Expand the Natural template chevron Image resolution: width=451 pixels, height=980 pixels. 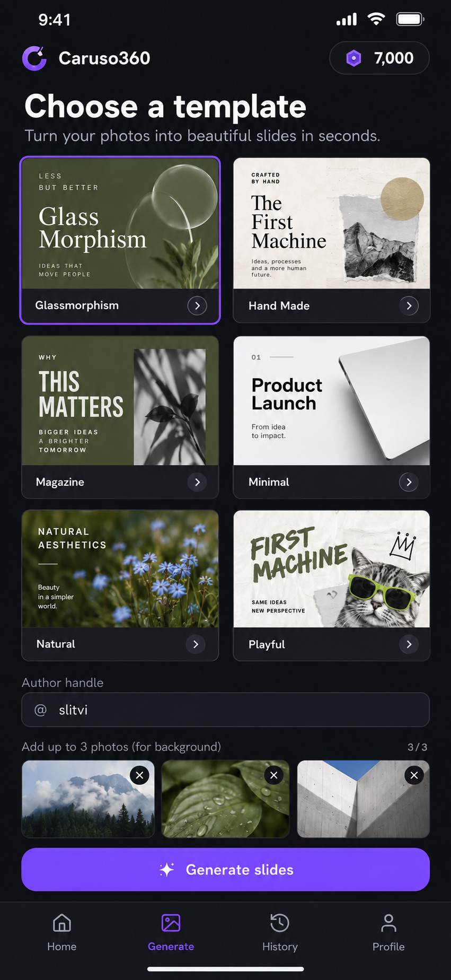click(x=196, y=644)
